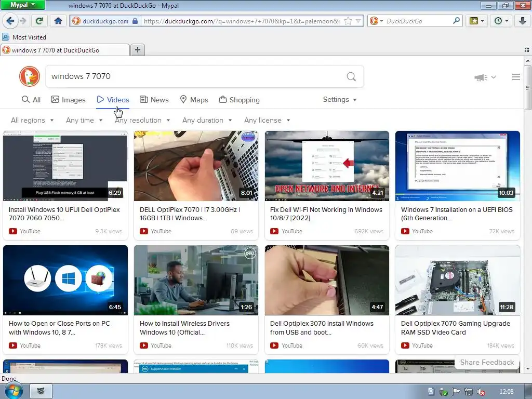The image size is (532, 399).
Task: Submit search with the magnifier button
Action: pos(352,76)
